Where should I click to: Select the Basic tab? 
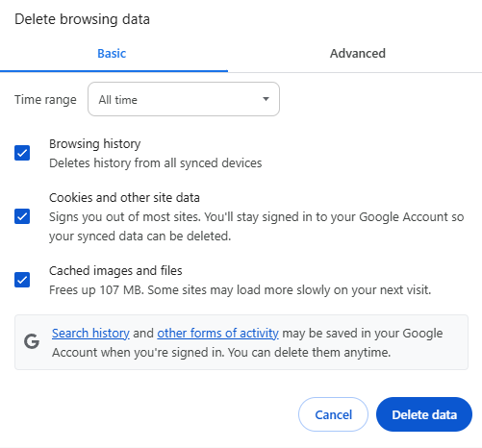pyautogui.click(x=112, y=54)
